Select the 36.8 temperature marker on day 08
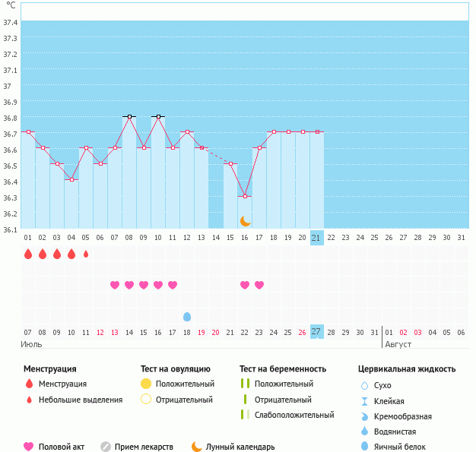 pyautogui.click(x=129, y=116)
